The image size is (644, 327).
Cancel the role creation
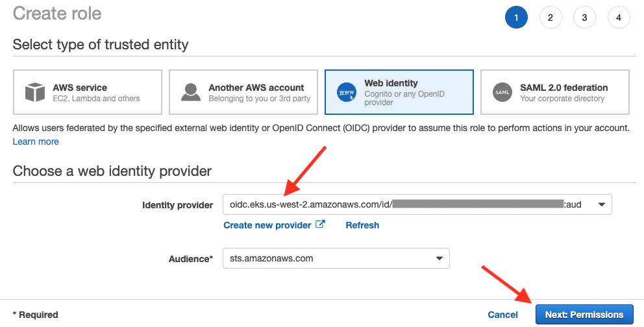[502, 315]
